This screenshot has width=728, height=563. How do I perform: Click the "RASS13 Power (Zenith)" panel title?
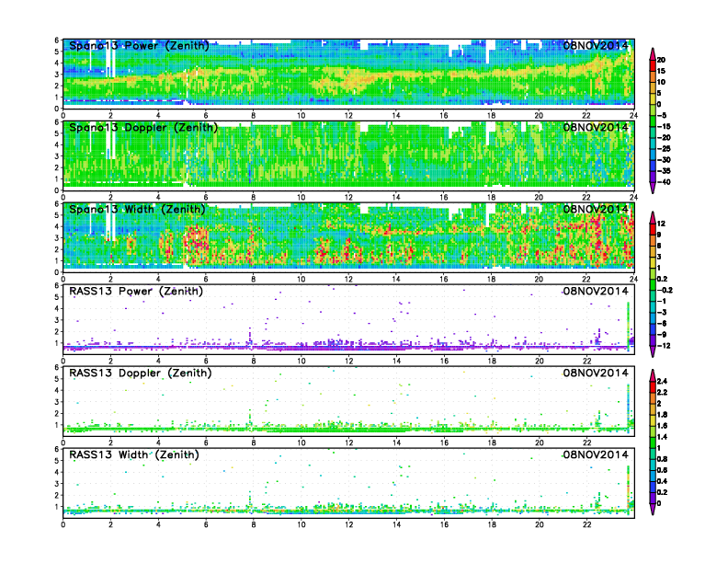click(x=136, y=292)
